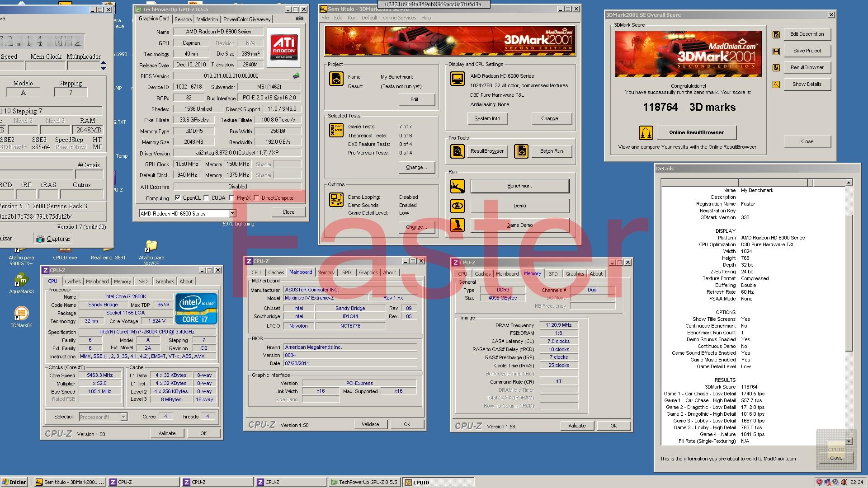Click the Selected Tests checklist icon
The height and width of the screenshot is (488, 868).
(x=336, y=130)
